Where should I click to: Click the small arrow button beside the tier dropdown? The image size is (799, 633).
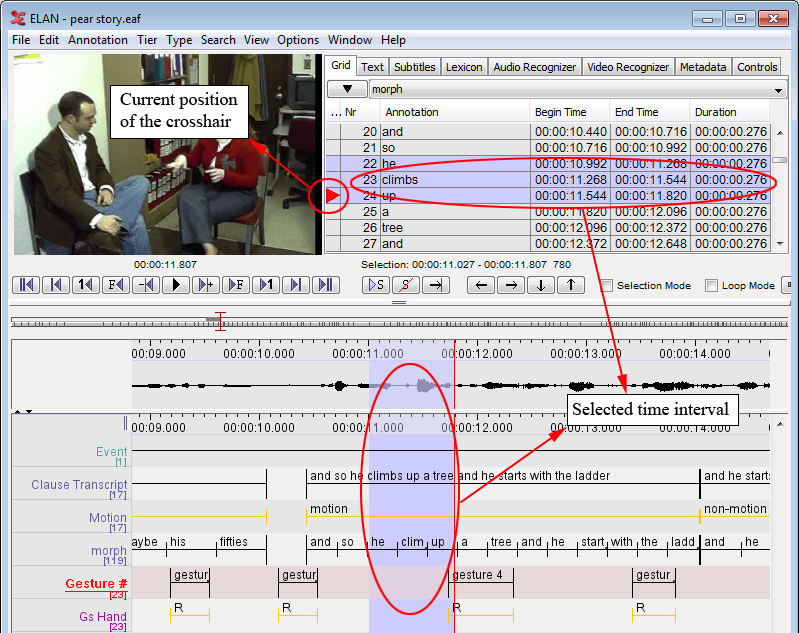click(346, 90)
